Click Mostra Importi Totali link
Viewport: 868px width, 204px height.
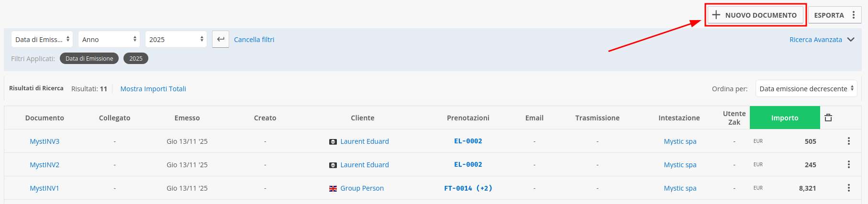tap(153, 89)
